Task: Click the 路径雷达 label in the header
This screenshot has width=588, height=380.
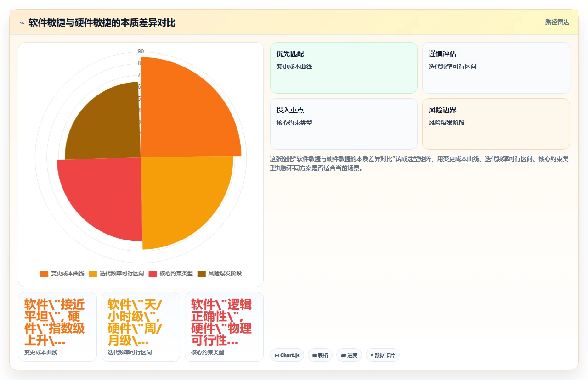Action: (557, 22)
